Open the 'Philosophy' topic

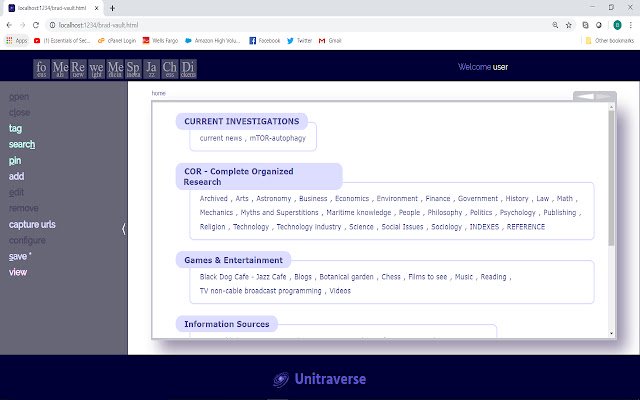(x=444, y=213)
